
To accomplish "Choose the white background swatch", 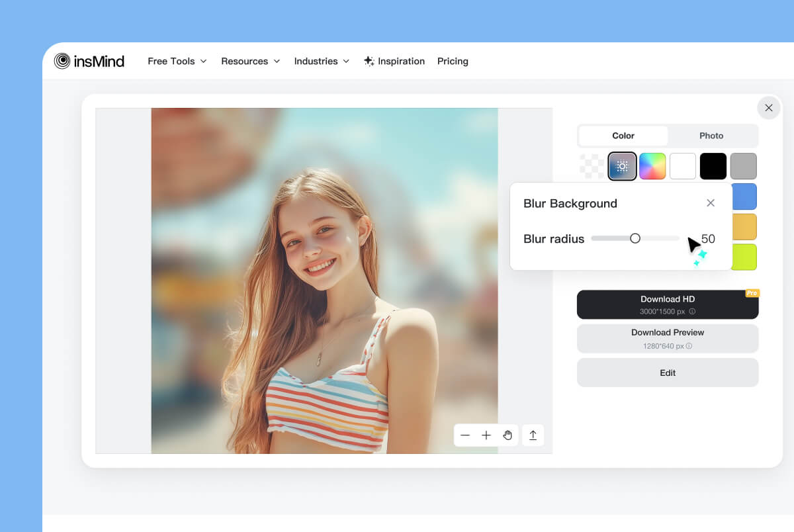I will (x=683, y=166).
